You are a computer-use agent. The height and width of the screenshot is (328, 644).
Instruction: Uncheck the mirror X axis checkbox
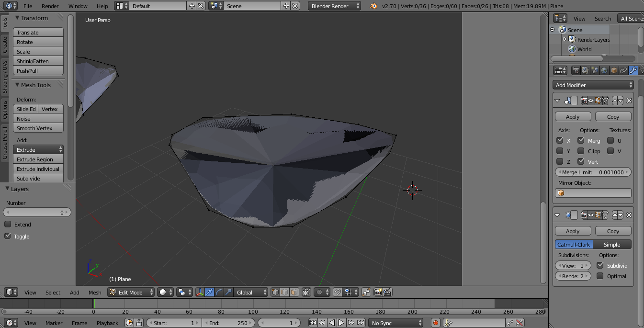(x=560, y=140)
